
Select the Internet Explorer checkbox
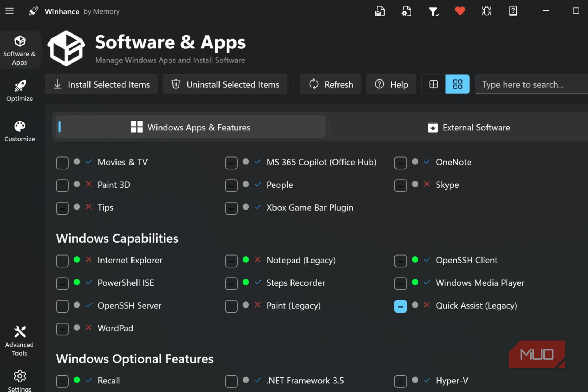coord(62,261)
